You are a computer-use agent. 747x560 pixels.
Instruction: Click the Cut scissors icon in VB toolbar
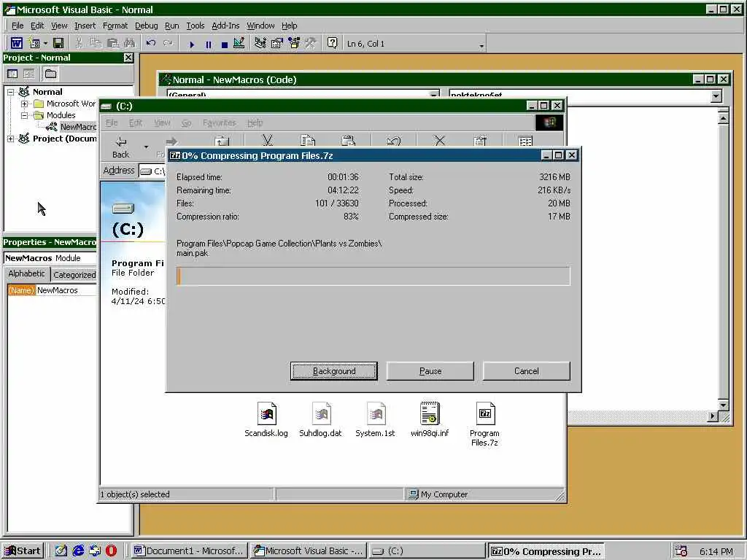[x=79, y=43]
